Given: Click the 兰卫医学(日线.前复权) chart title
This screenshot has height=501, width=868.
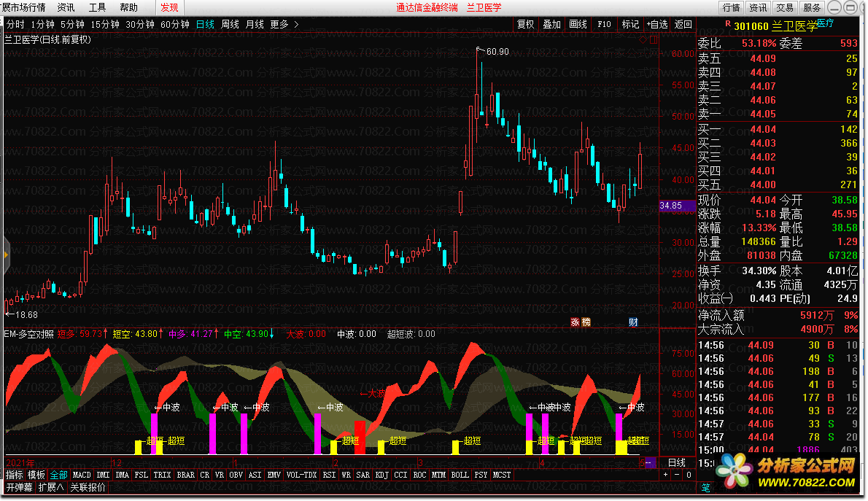Looking at the screenshot, I should pyautogui.click(x=48, y=40).
